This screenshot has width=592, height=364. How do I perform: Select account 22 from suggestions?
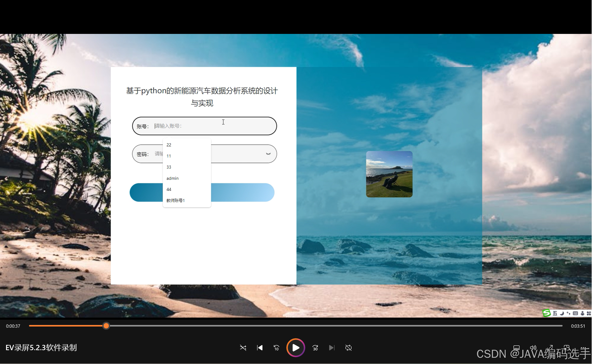(187, 145)
